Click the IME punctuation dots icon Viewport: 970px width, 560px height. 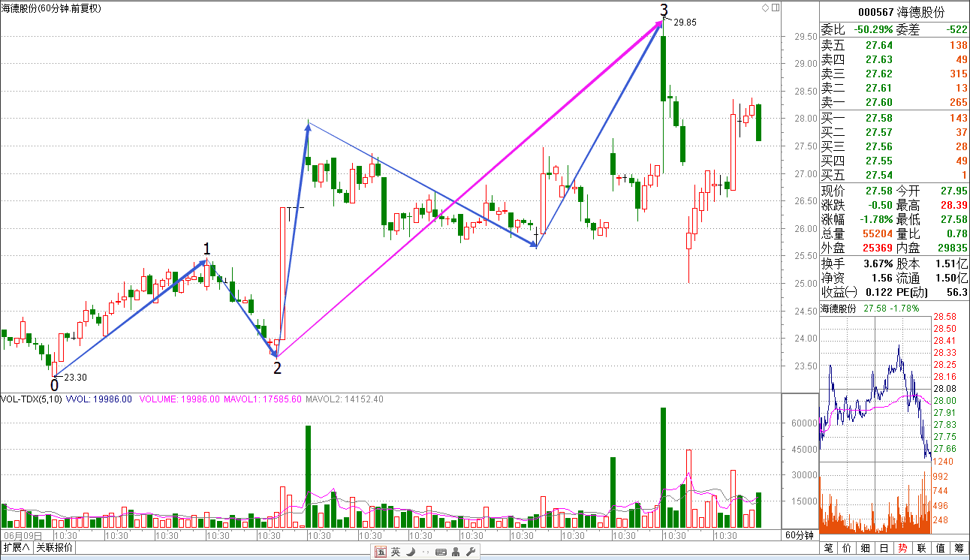(x=425, y=552)
